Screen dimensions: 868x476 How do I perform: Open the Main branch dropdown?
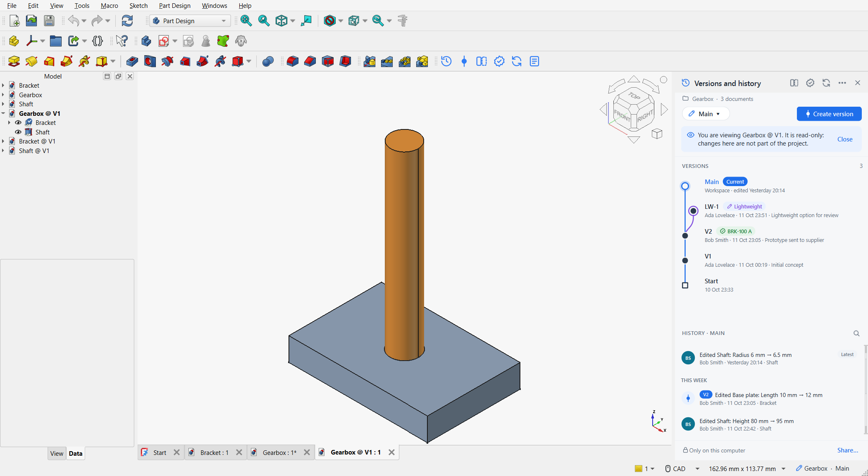(706, 114)
